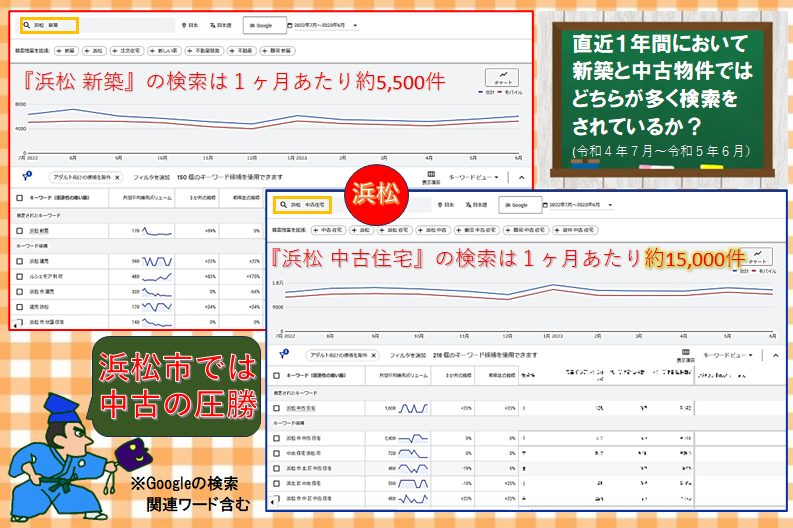Add the 浜松 suggestion chip in the 新築 window
The height and width of the screenshot is (528, 793).
[94, 51]
